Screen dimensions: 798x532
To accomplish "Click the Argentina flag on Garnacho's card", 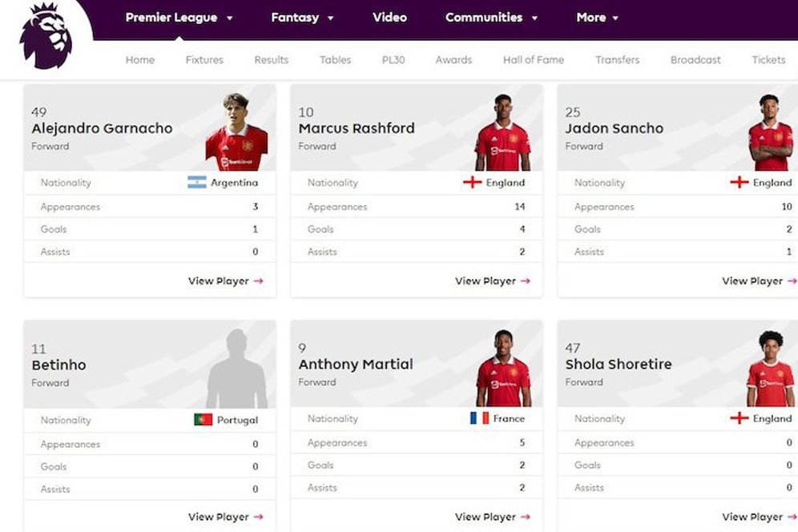I will tap(197, 182).
